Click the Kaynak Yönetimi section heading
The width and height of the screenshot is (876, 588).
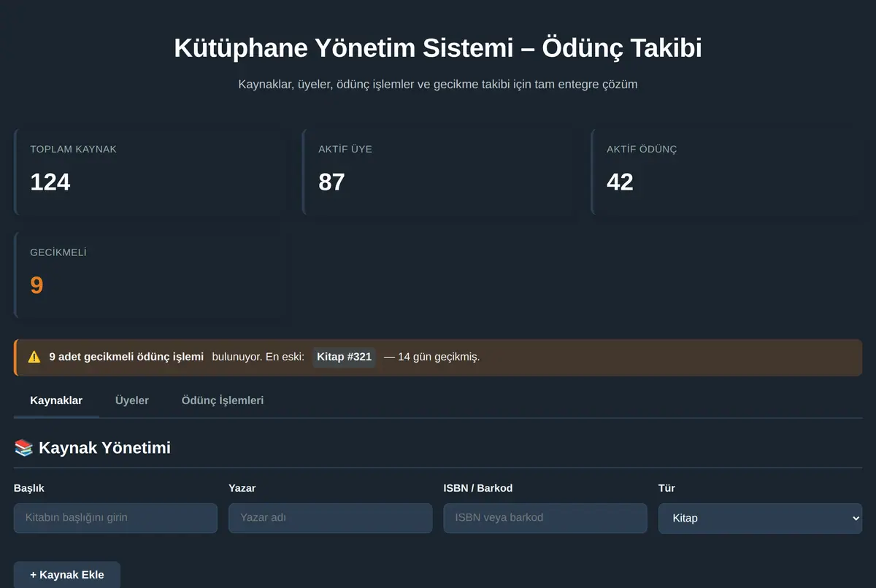pos(92,448)
